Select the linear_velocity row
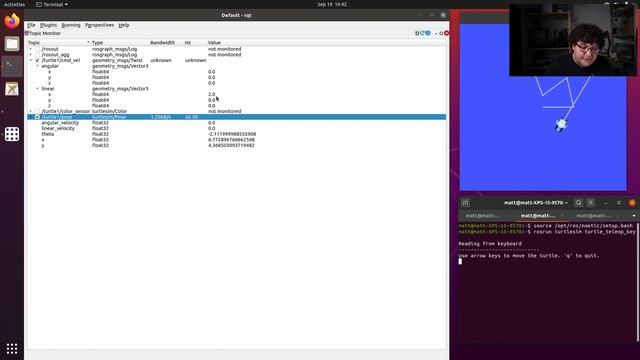This screenshot has height=360, width=640. [x=237, y=128]
